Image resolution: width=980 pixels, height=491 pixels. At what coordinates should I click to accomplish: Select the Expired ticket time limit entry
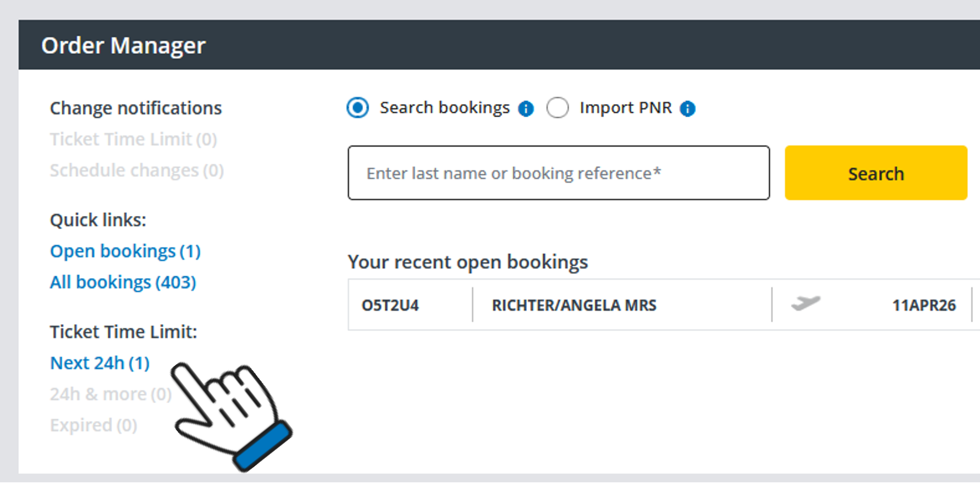pos(93,425)
